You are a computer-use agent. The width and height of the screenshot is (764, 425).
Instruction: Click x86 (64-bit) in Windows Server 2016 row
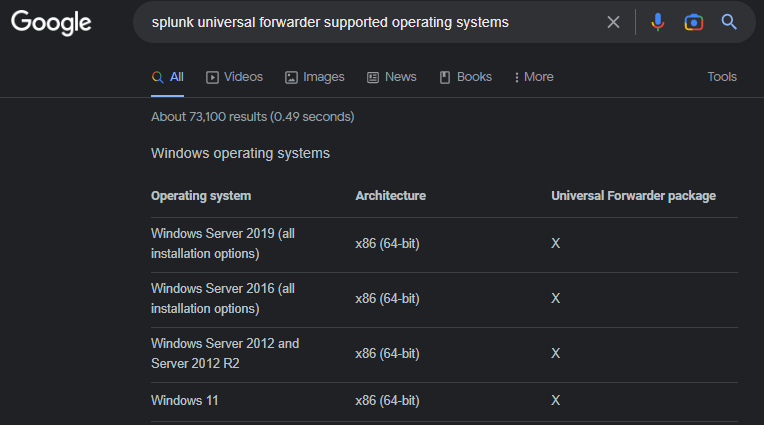coord(387,299)
